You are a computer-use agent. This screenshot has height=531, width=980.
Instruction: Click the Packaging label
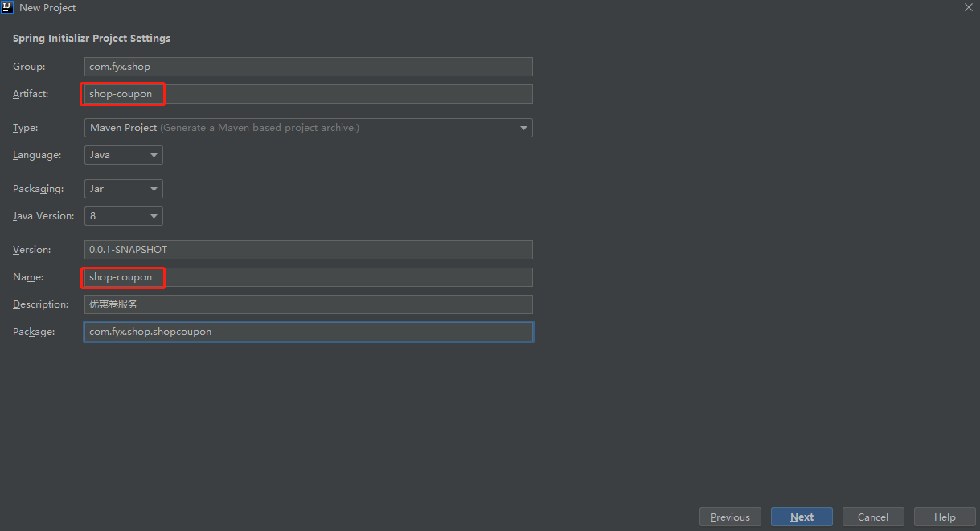[38, 189]
